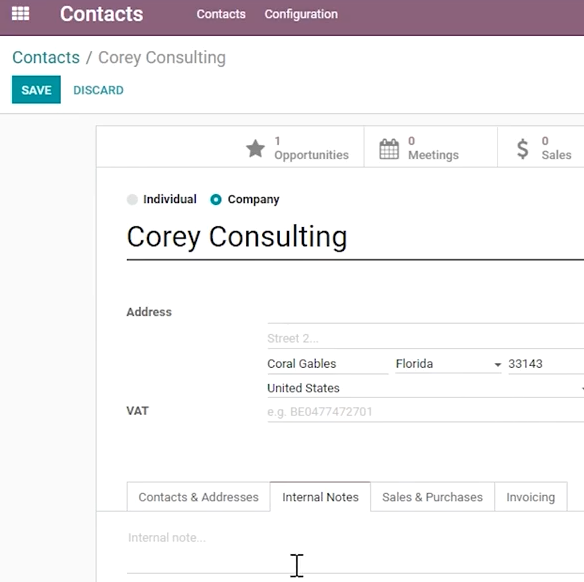Open the Contacts top menu
Screen dimensions: 584x582
click(x=221, y=14)
